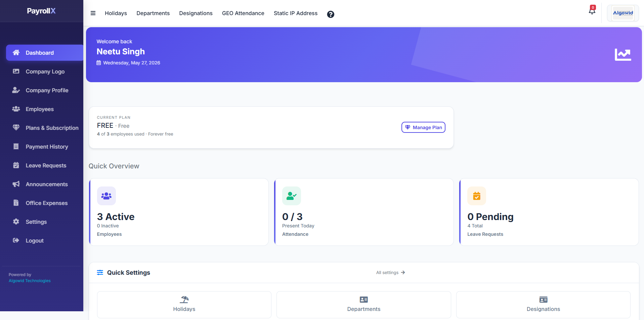Image resolution: width=644 pixels, height=320 pixels.
Task: Follow the Algowid Technologies link
Action: [x=30, y=281]
